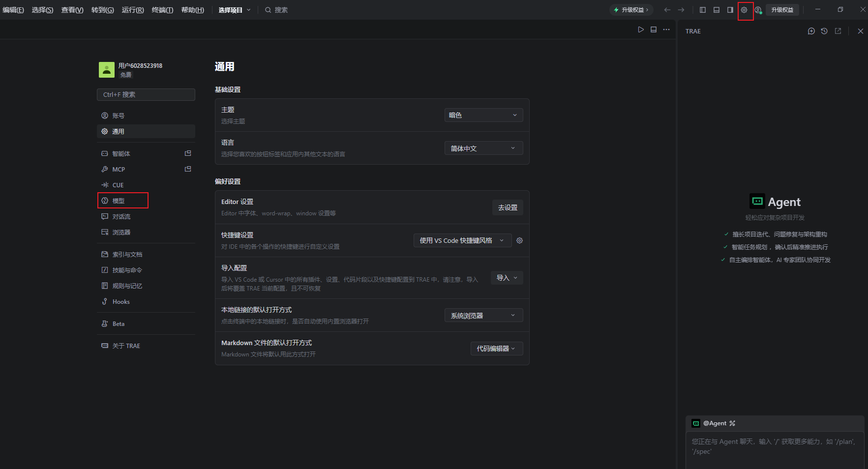Image resolution: width=868 pixels, height=469 pixels.
Task: Select 模型 in settings sidebar
Action: (146, 201)
